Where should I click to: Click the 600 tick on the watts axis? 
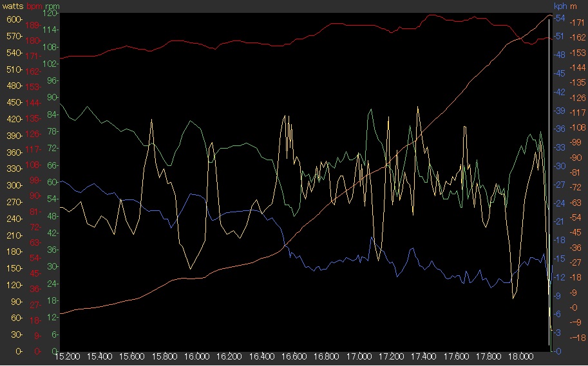[15, 19]
